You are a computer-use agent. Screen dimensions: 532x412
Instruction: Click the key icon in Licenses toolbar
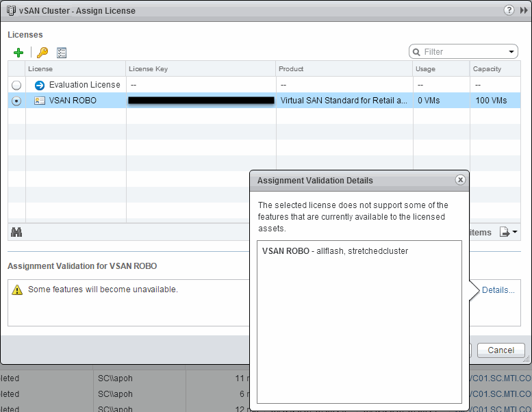point(42,53)
